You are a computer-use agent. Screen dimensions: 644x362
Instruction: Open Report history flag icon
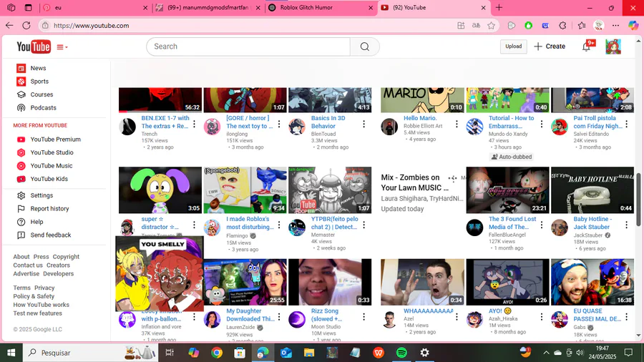[x=21, y=208]
